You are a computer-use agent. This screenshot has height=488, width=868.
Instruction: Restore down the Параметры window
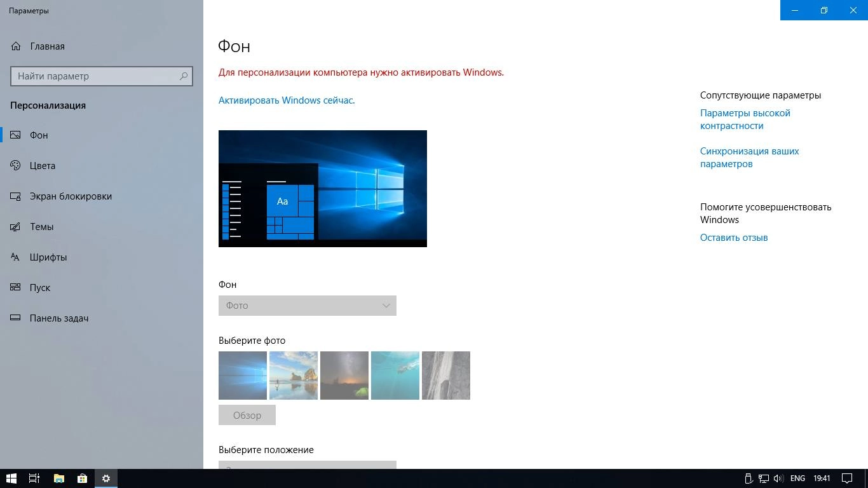(x=824, y=10)
